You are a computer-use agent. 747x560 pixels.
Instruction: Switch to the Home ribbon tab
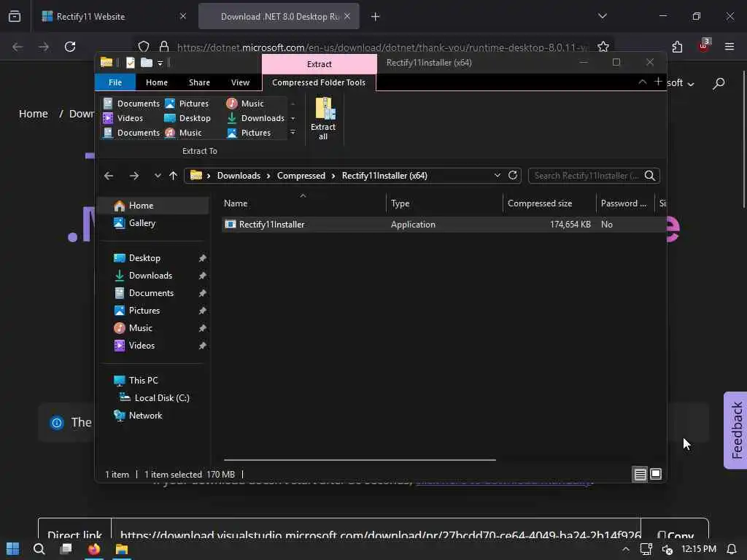(156, 82)
